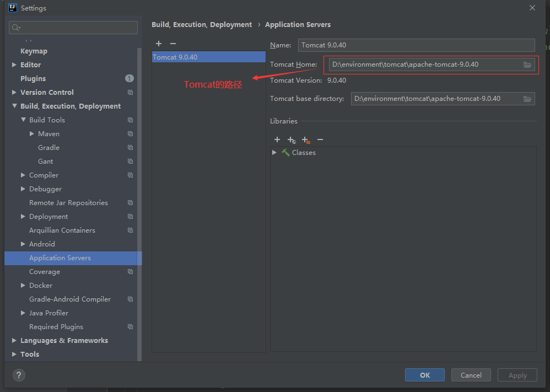
Task: Click the server Name text field
Action: (x=416, y=45)
